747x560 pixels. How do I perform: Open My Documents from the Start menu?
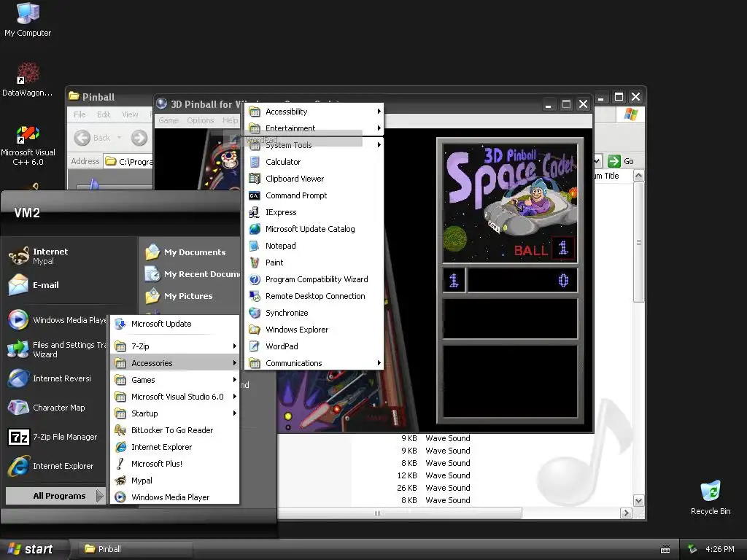[186, 252]
